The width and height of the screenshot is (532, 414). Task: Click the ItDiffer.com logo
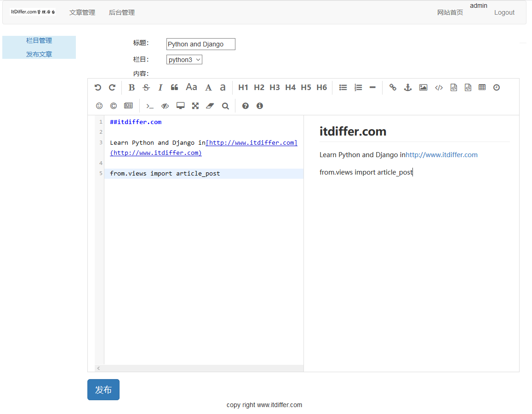tap(33, 12)
